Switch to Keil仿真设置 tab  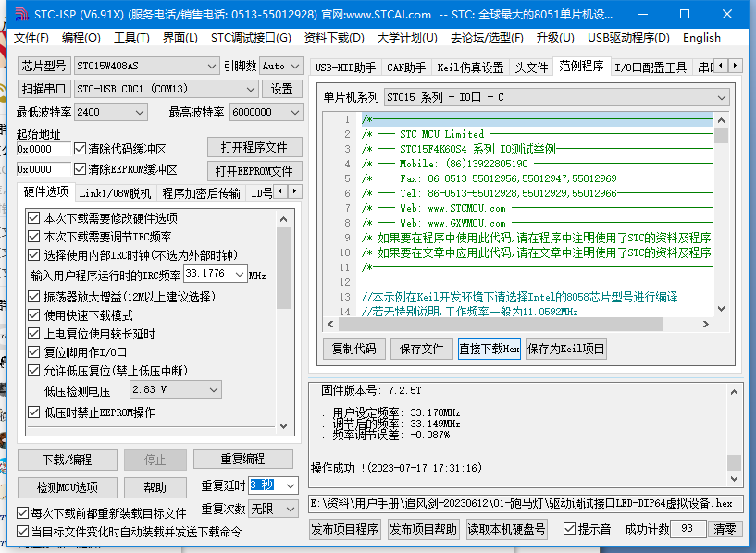(470, 68)
